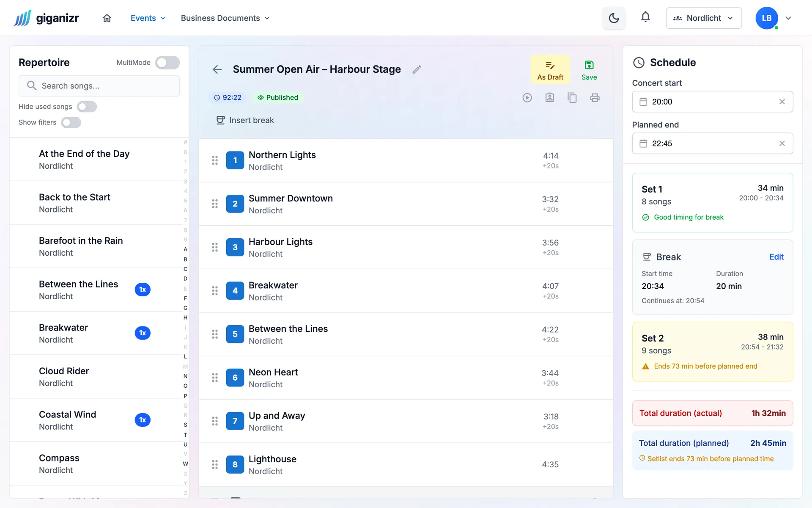Click the giganizr logo

point(47,18)
